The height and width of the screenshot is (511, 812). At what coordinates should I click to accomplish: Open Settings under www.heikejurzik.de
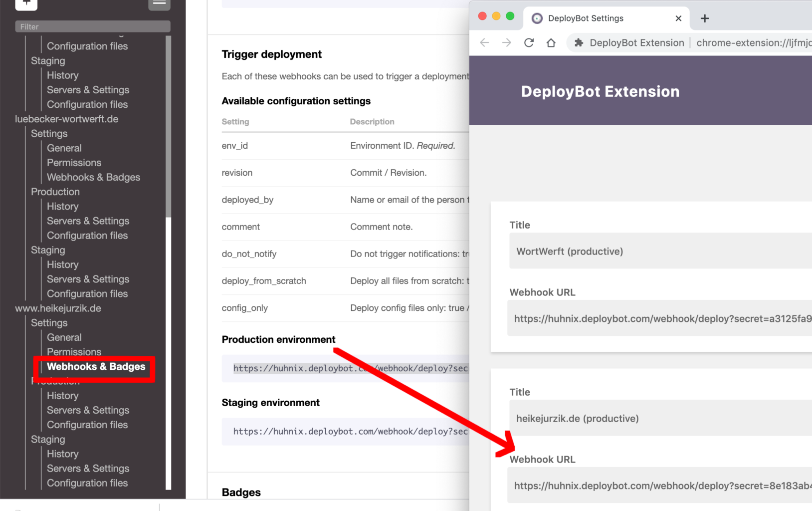[49, 322]
